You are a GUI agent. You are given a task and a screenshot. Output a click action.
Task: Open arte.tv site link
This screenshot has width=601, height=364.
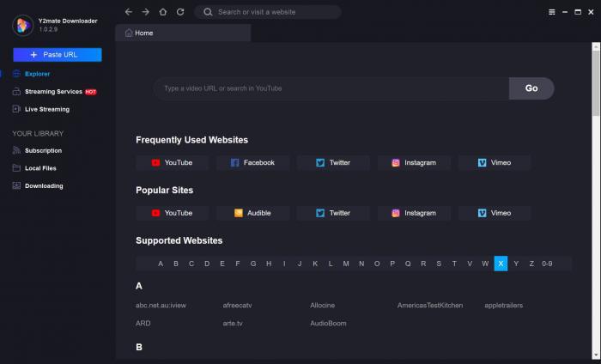[x=233, y=324]
